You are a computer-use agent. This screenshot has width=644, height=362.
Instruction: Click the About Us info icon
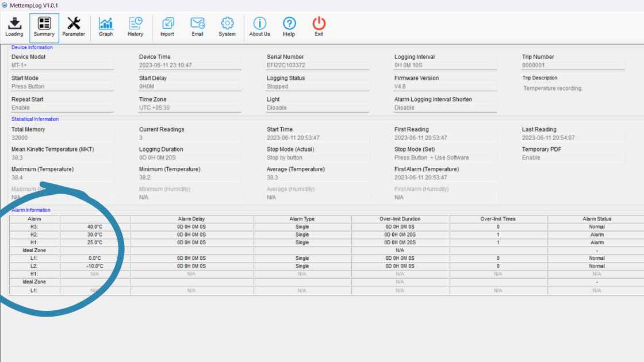tap(259, 26)
